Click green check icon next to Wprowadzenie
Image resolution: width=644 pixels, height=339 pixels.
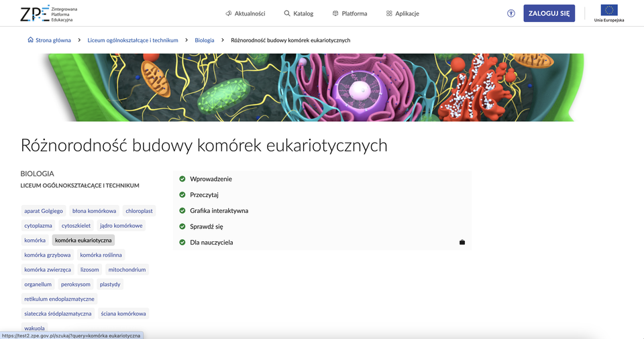pyautogui.click(x=182, y=179)
